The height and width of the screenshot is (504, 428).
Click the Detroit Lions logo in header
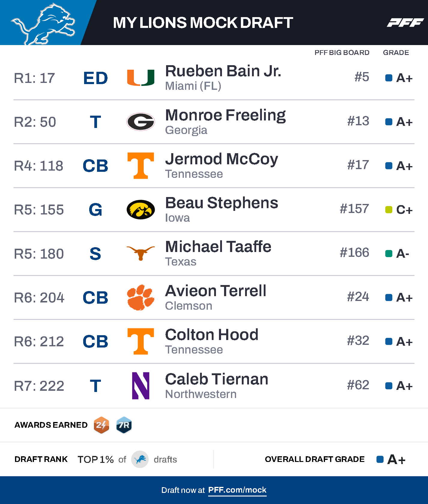[x=43, y=23]
